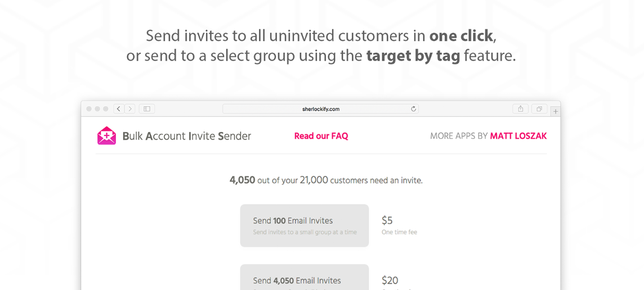Click the browser back arrow button
644x290 pixels.
tap(119, 109)
